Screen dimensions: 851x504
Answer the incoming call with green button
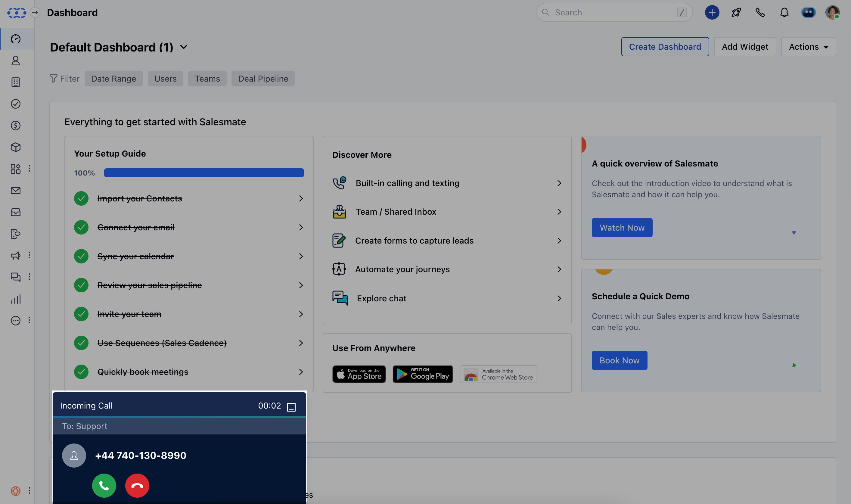click(104, 486)
